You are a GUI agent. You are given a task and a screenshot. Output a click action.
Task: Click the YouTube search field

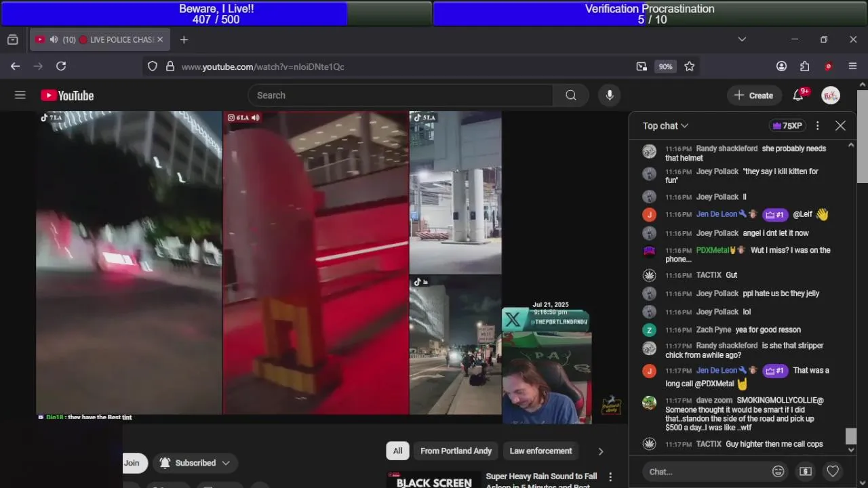pos(400,96)
